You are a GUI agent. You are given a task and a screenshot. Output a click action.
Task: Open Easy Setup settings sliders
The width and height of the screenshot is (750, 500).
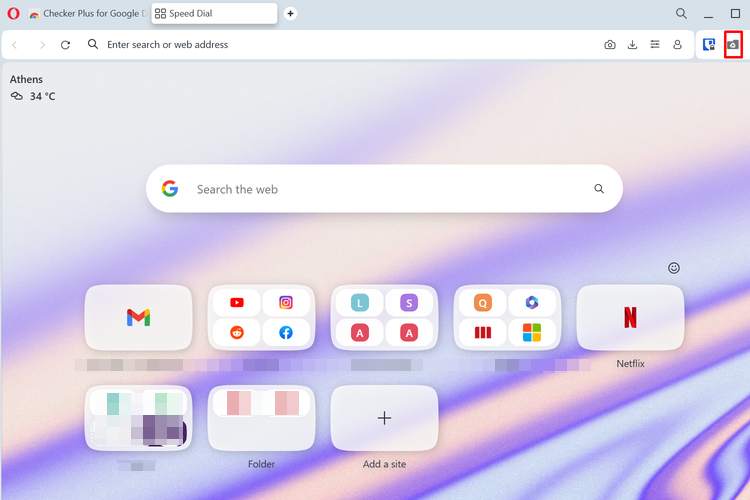pyautogui.click(x=655, y=44)
